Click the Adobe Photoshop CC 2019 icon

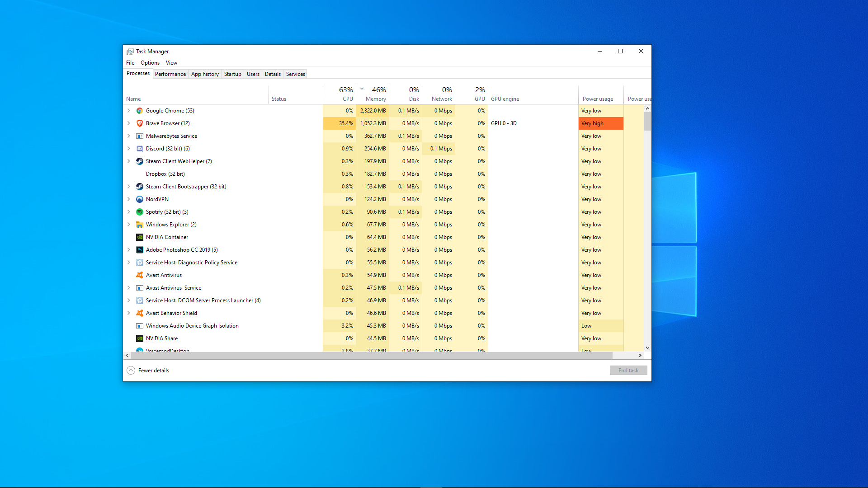click(140, 250)
